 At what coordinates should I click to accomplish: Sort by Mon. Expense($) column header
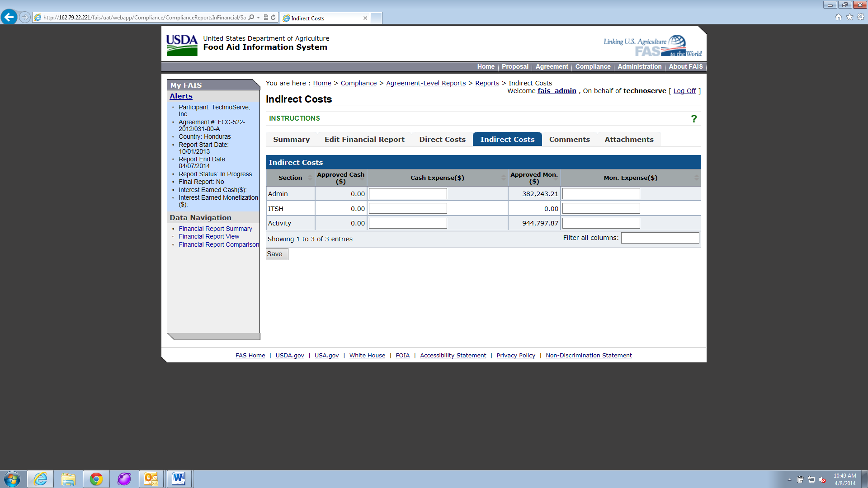[630, 178]
